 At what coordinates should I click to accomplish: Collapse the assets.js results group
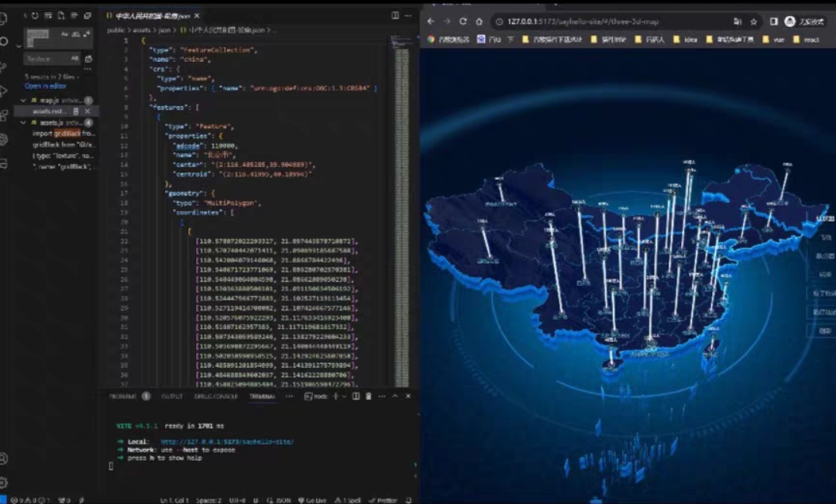pyautogui.click(x=23, y=122)
